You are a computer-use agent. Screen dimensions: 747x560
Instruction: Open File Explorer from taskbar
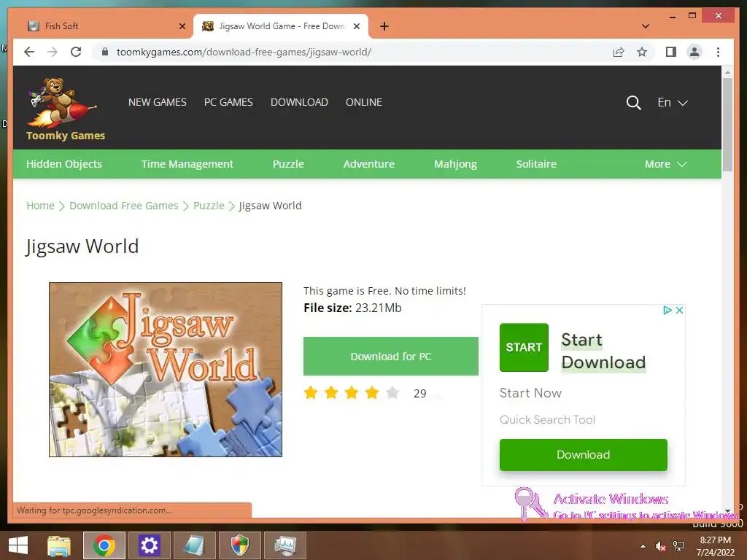point(59,545)
